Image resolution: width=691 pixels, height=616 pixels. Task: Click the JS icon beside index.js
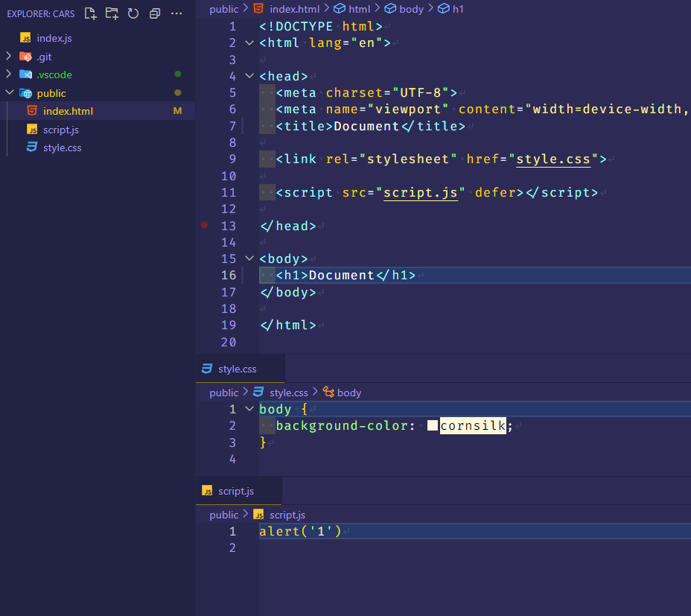coord(25,38)
